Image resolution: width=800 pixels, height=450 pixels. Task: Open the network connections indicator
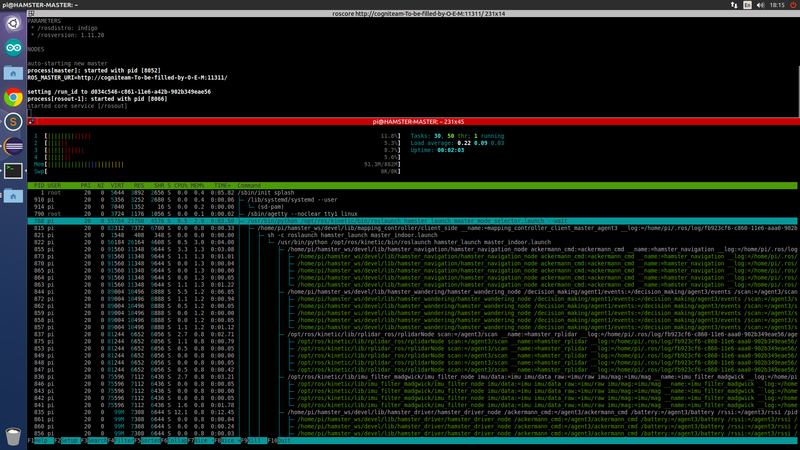[734, 5]
